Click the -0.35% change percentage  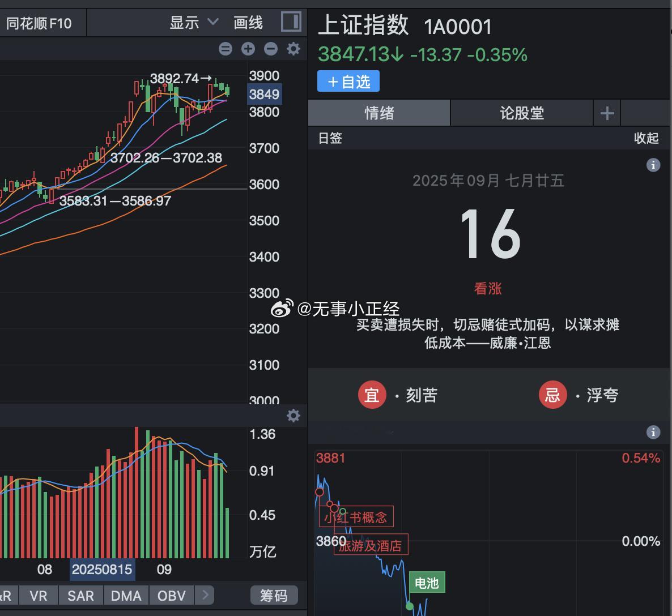497,55
